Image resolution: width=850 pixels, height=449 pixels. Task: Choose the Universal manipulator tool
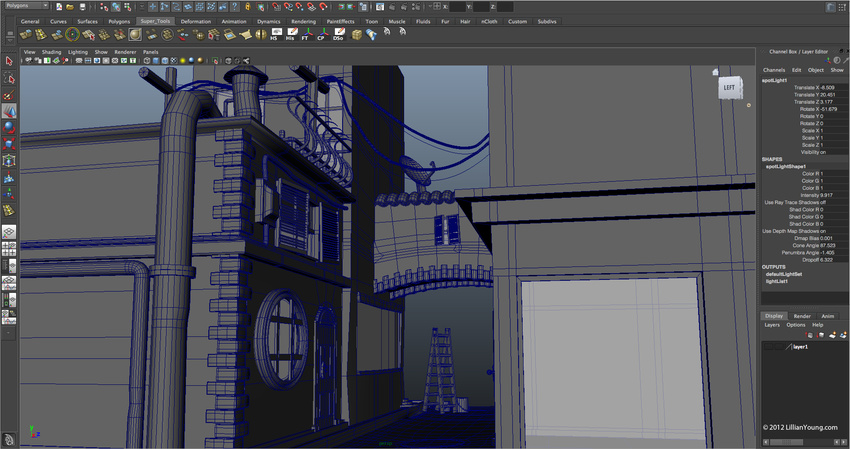click(9, 161)
